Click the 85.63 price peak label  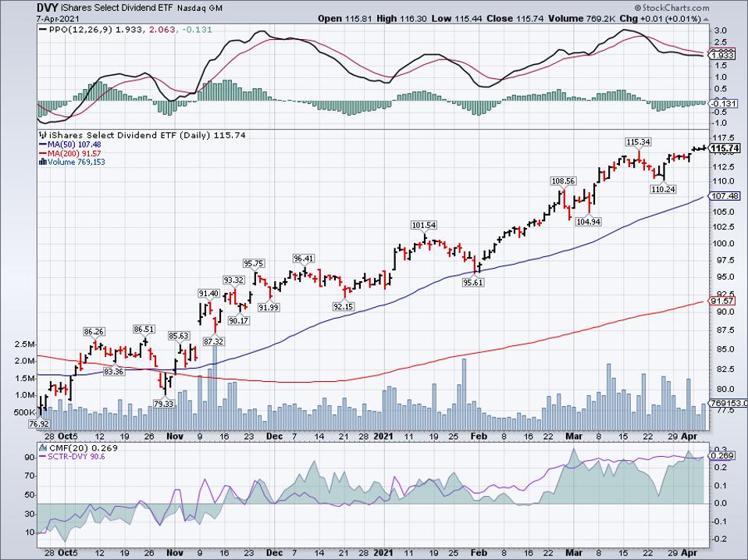pyautogui.click(x=179, y=337)
